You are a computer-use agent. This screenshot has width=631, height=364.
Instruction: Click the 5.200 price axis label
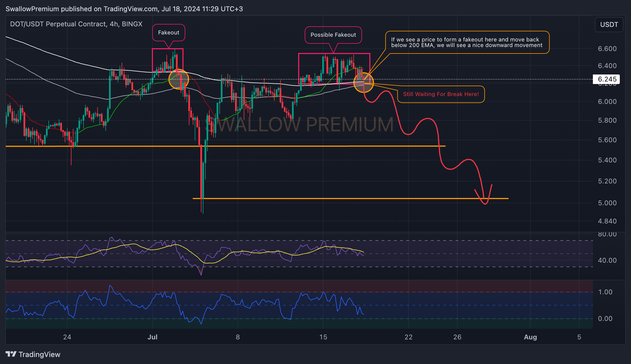607,181
